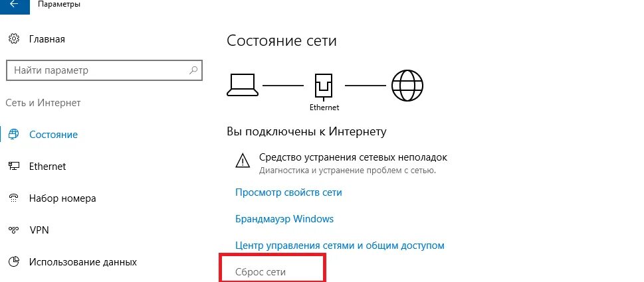This screenshot has height=282, width=644.
Task: Click the search magnifier icon
Action: (x=193, y=70)
